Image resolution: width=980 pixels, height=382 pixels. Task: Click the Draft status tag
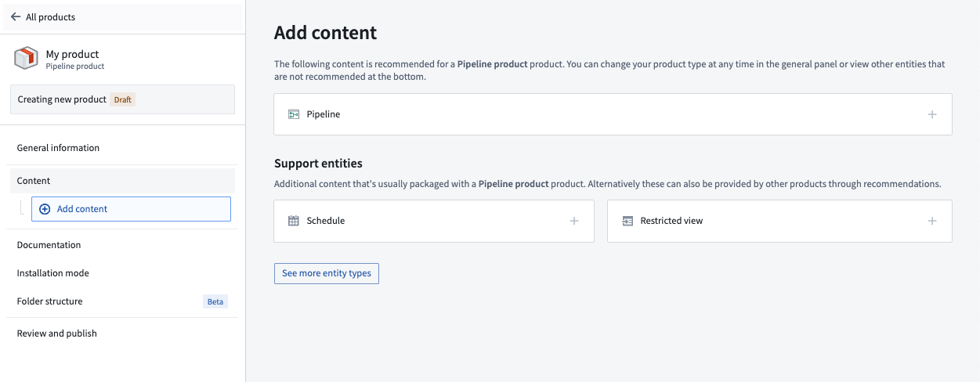coord(123,100)
